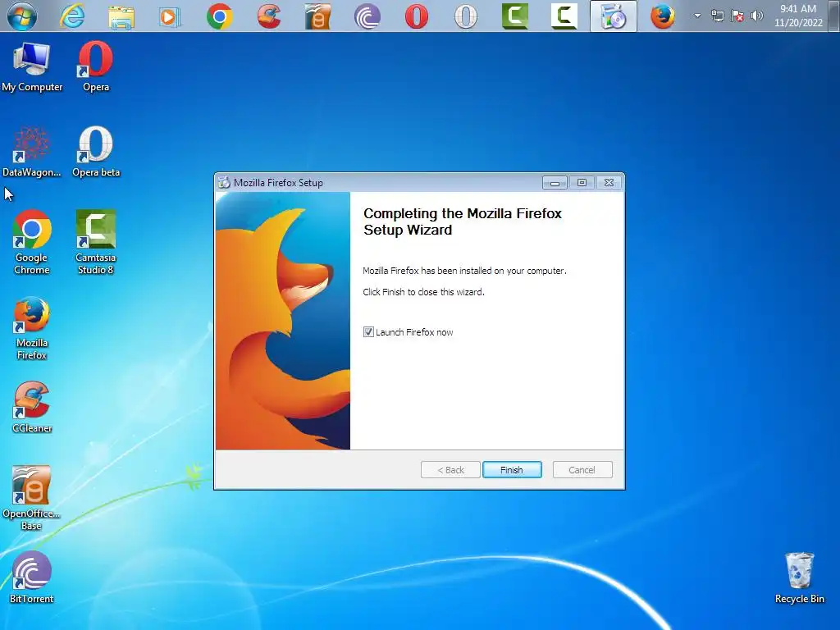Open OpenOffice Base from the taskbar
840x630 pixels.
[317, 16]
